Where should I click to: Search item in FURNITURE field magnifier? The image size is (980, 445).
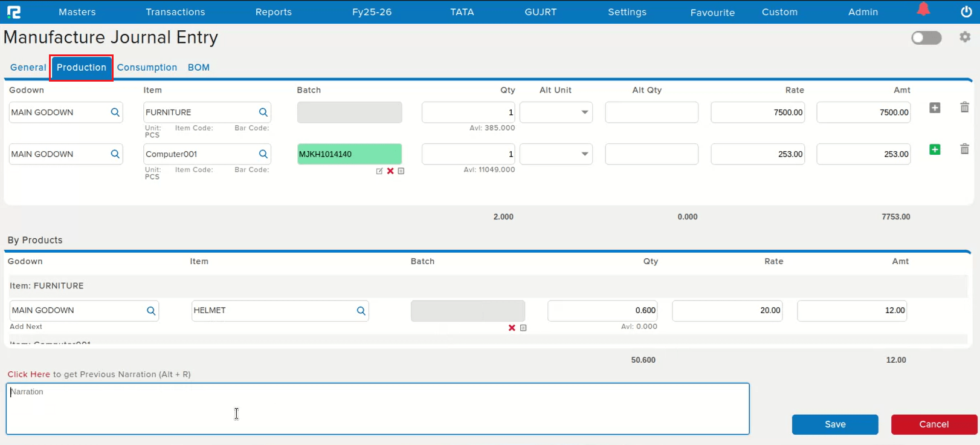263,112
